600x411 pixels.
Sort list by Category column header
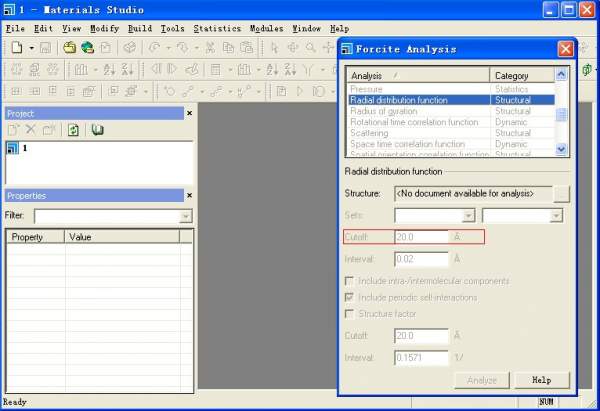click(522, 76)
